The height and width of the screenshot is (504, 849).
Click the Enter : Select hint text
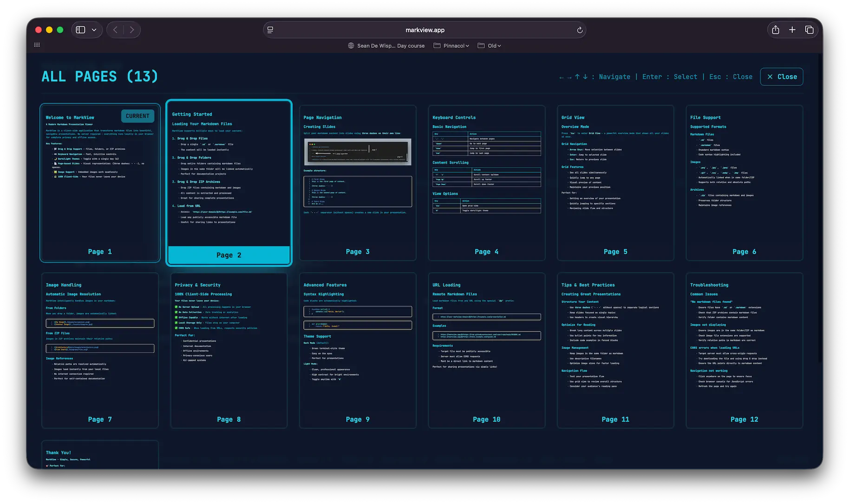[x=670, y=77]
